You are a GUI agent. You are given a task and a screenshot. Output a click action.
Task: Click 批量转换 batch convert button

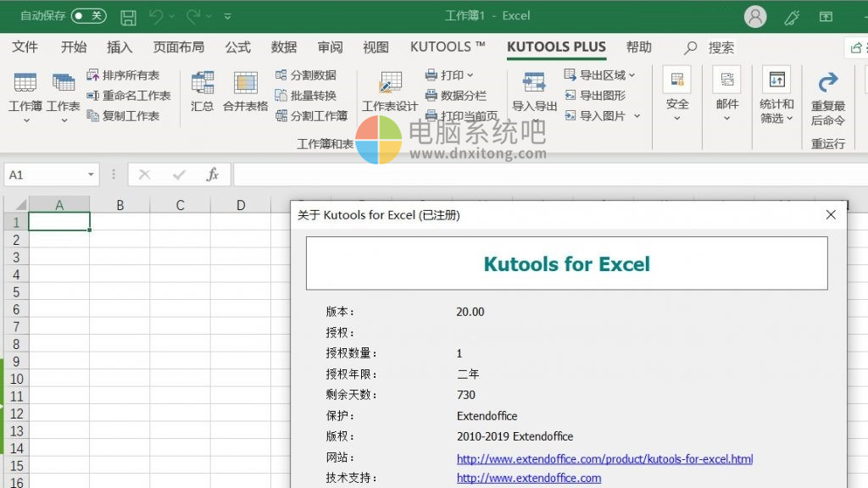(305, 96)
